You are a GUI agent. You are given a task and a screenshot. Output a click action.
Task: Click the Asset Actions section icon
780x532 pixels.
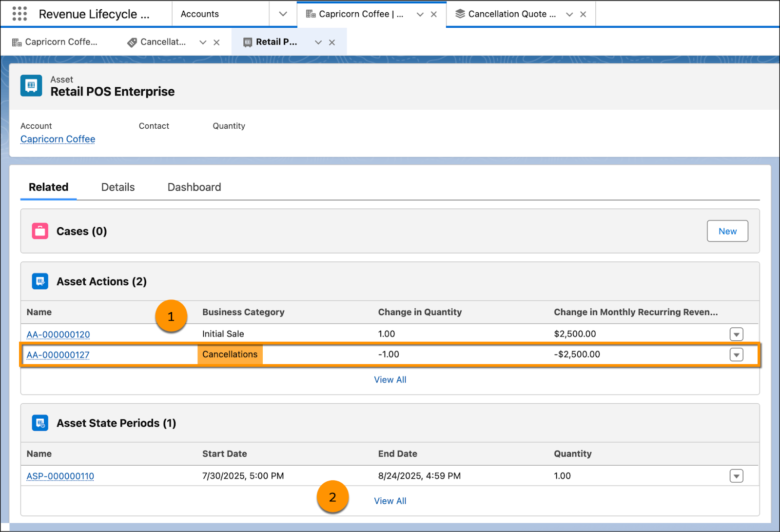[x=40, y=281]
